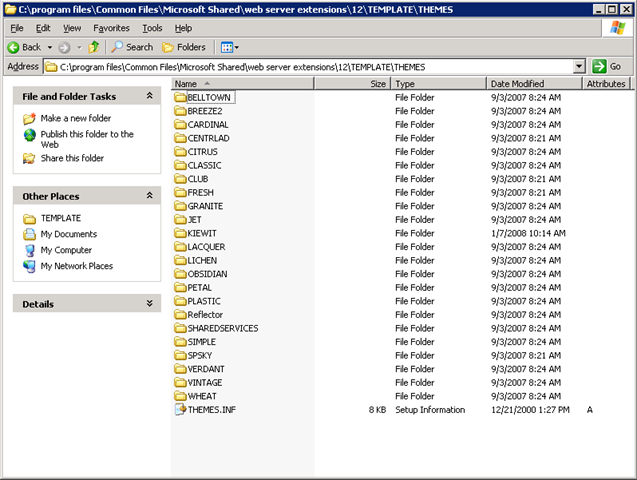Open Forward history dropdown arrow
The height and width of the screenshot is (480, 637).
[x=79, y=48]
